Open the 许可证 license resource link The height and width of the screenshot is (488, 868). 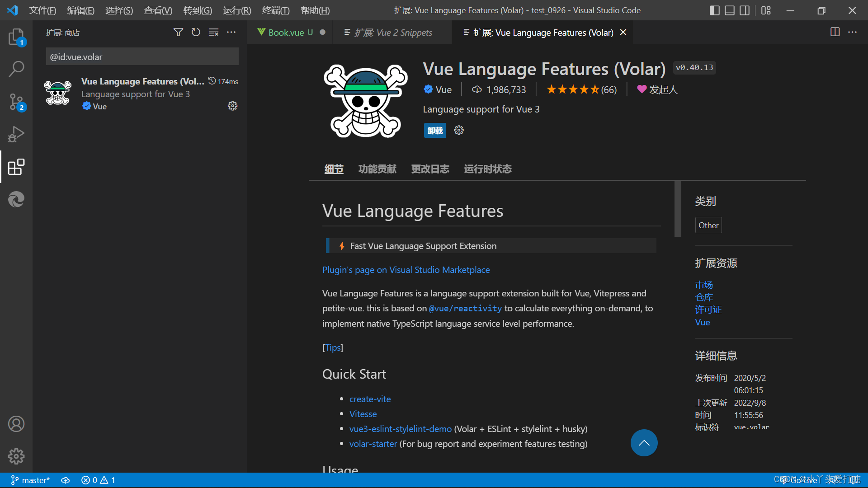click(x=708, y=310)
